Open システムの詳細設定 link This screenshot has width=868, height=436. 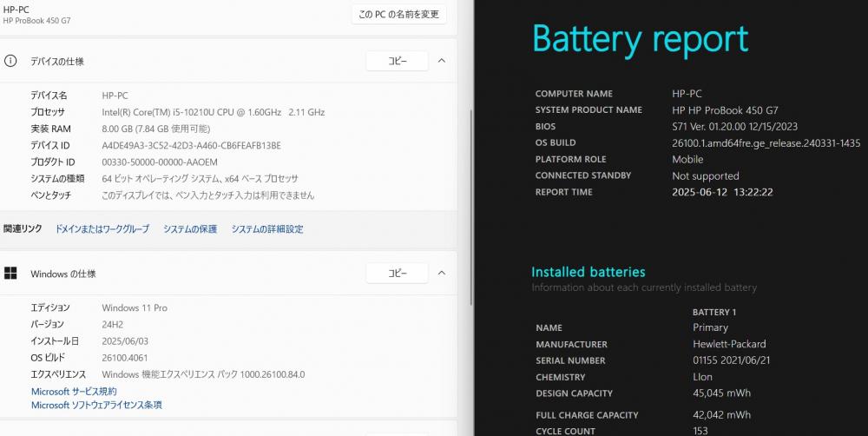coord(267,228)
